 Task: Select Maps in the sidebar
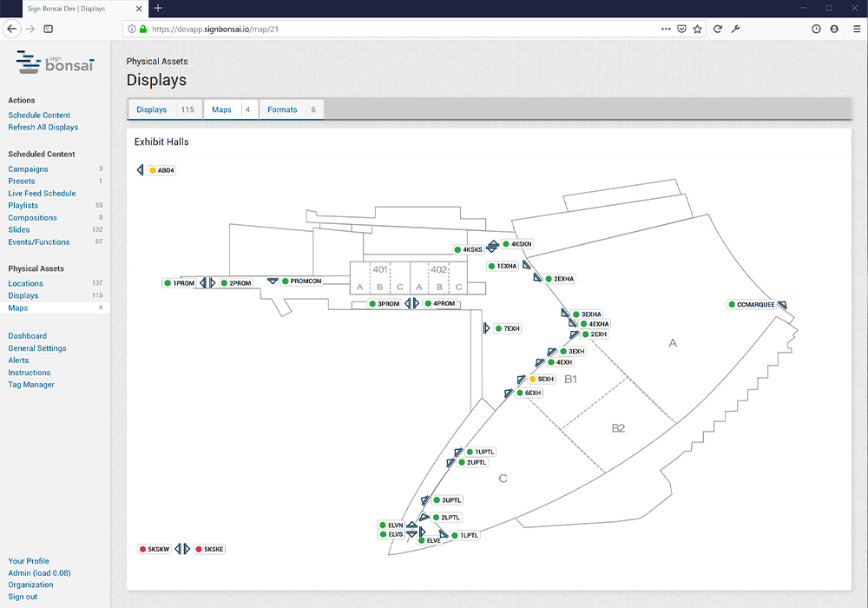17,308
